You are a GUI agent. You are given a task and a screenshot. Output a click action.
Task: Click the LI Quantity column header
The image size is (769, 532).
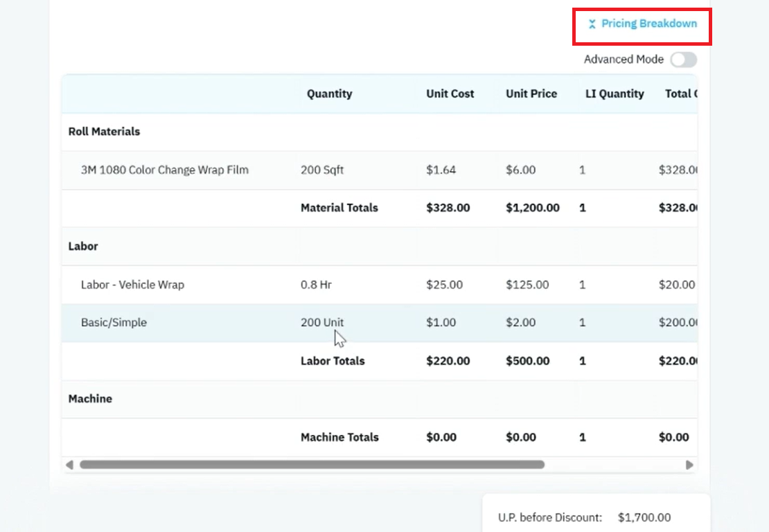click(x=615, y=94)
